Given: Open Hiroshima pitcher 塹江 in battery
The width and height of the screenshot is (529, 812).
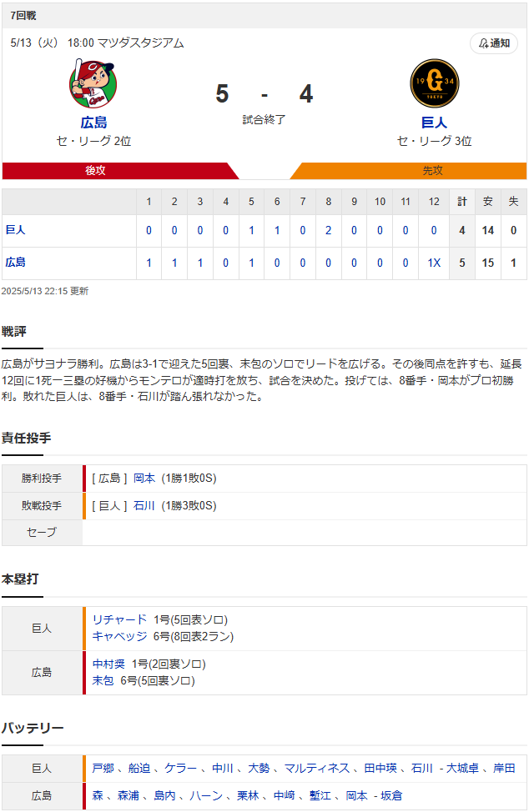Looking at the screenshot, I should pos(320,795).
